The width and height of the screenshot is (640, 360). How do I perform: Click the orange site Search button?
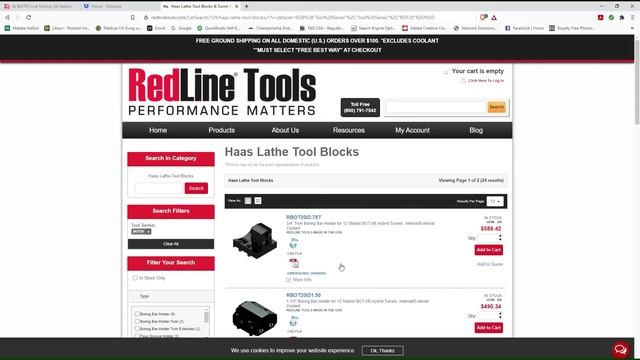tap(496, 107)
